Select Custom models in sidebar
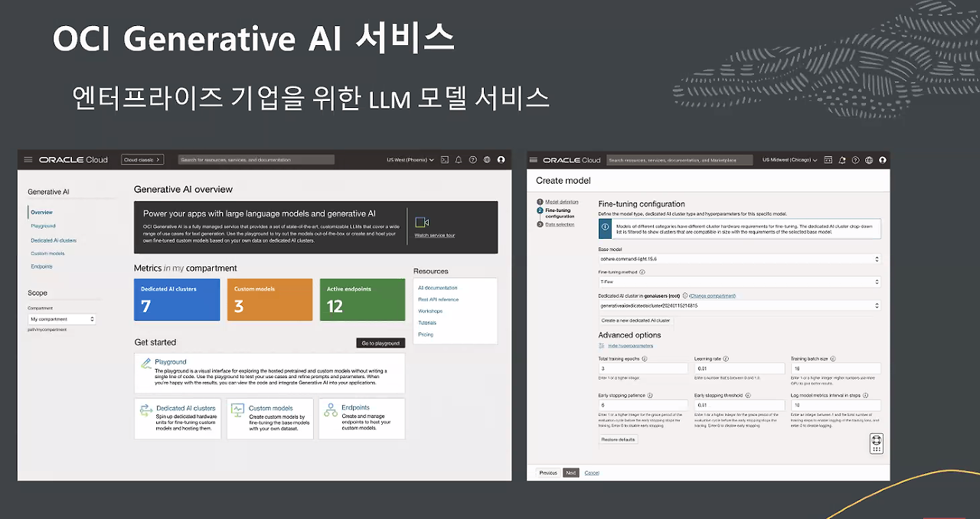980x519 pixels. point(47,253)
